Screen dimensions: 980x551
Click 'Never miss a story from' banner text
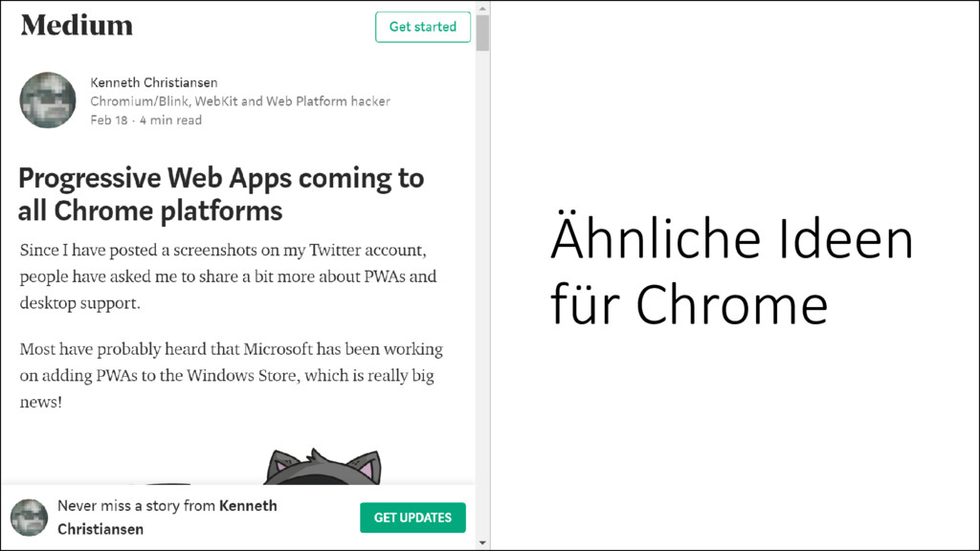coord(167,518)
